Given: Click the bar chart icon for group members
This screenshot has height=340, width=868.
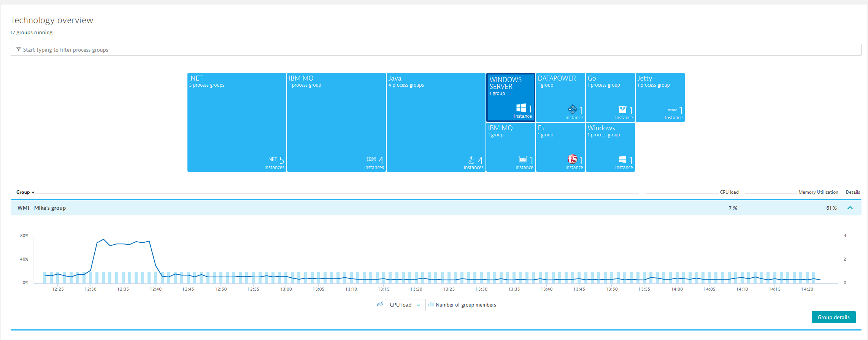Looking at the screenshot, I should click(431, 304).
